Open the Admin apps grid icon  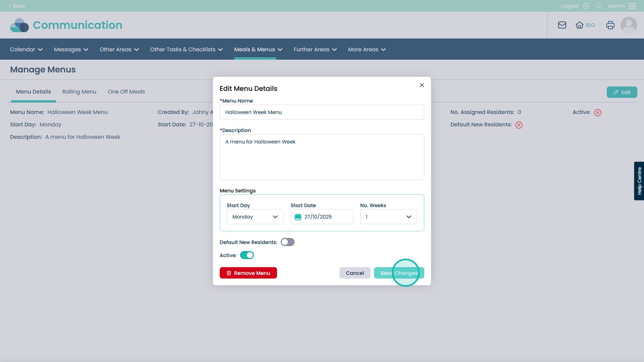[632, 6]
